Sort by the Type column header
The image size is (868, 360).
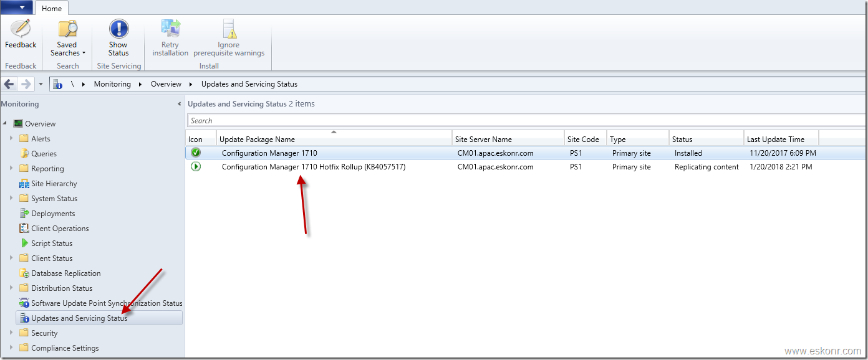638,139
